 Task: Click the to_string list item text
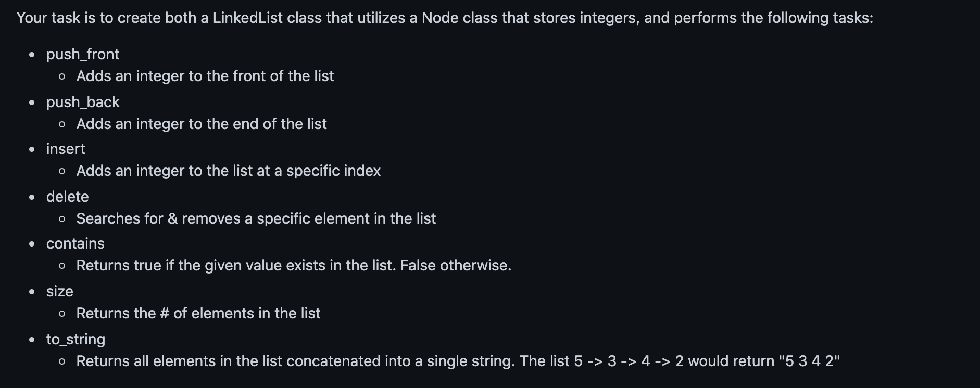76,339
